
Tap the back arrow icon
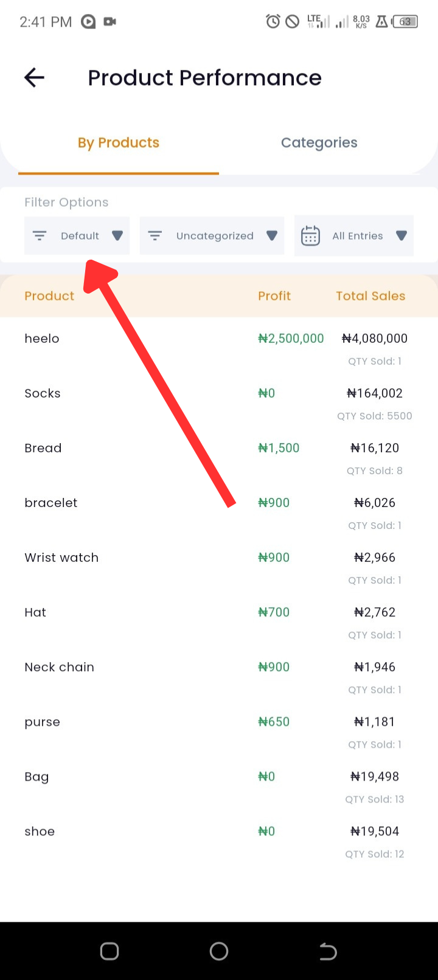[34, 77]
